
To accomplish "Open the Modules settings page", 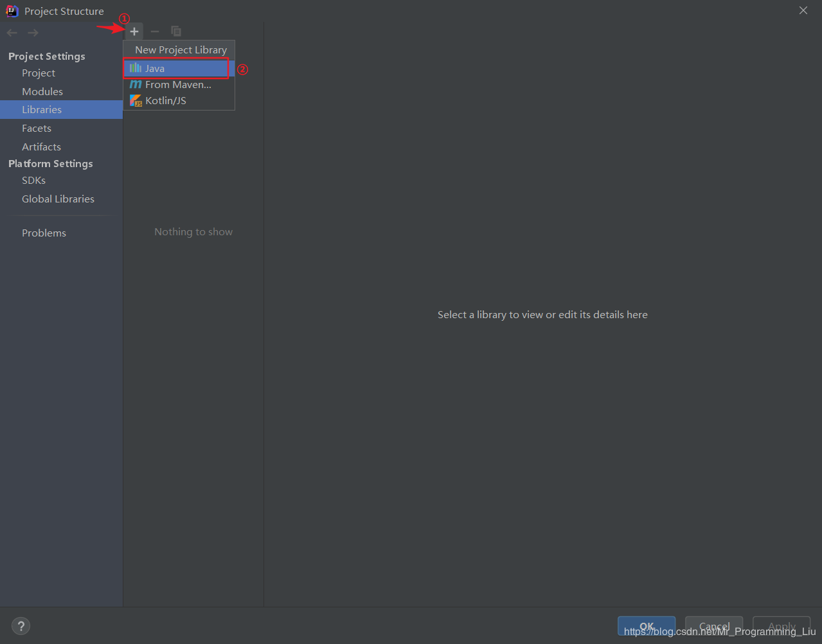I will pos(42,92).
